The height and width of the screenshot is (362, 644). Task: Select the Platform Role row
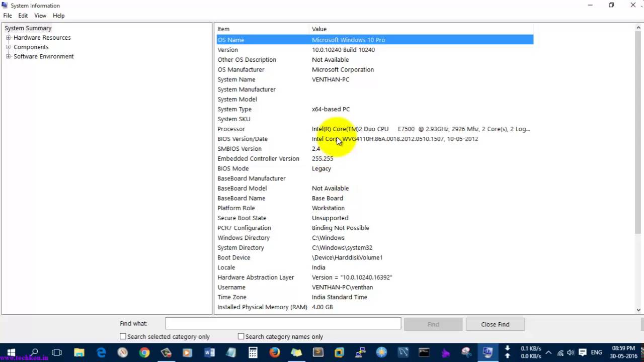pyautogui.click(x=375, y=208)
